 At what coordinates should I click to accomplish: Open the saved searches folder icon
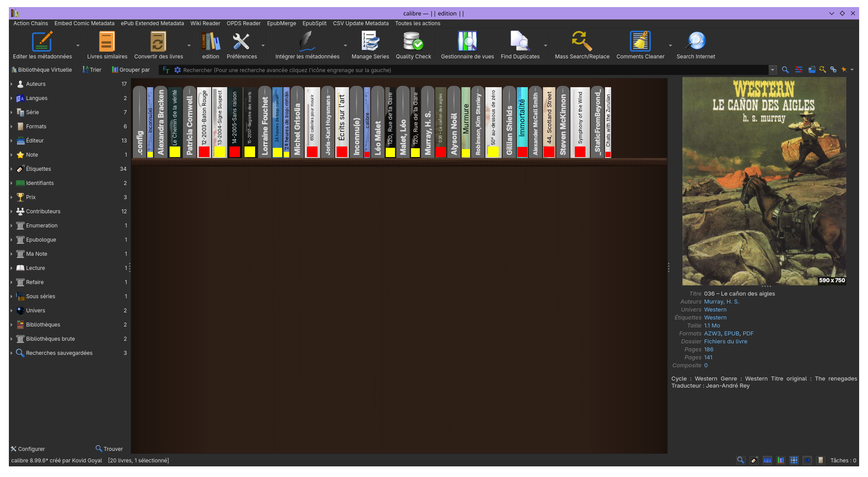pos(812,70)
